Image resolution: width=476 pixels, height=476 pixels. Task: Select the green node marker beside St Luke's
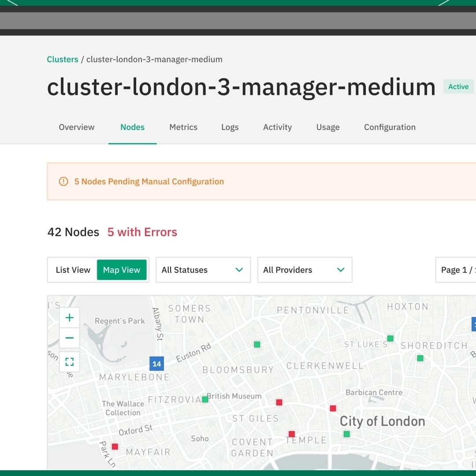tap(390, 338)
